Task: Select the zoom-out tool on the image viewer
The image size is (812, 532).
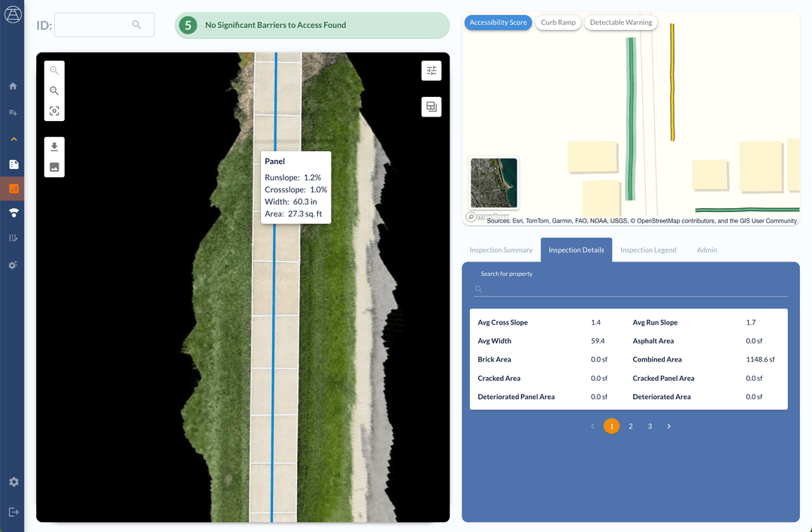Action: (53, 90)
